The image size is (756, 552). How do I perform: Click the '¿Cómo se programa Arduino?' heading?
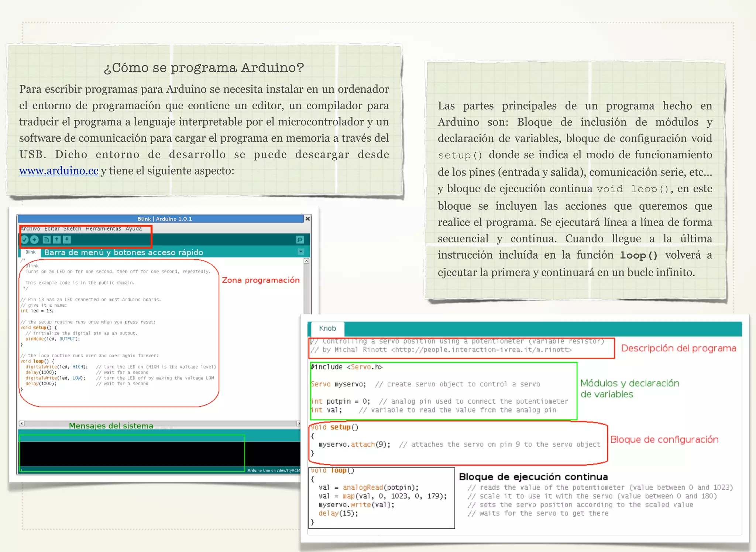point(204,68)
